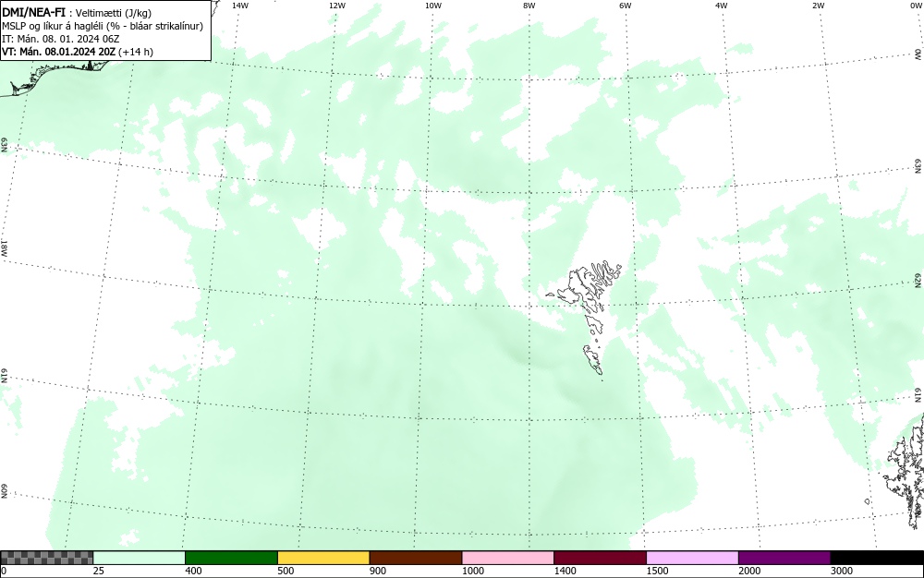Click the legend value '1500'

(x=657, y=571)
